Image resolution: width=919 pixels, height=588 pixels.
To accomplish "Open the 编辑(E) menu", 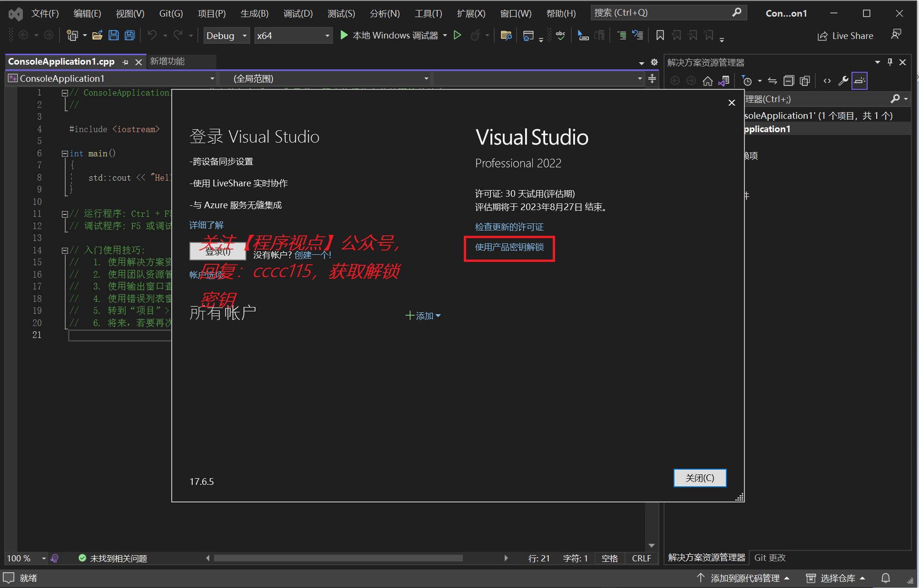I will coord(87,13).
